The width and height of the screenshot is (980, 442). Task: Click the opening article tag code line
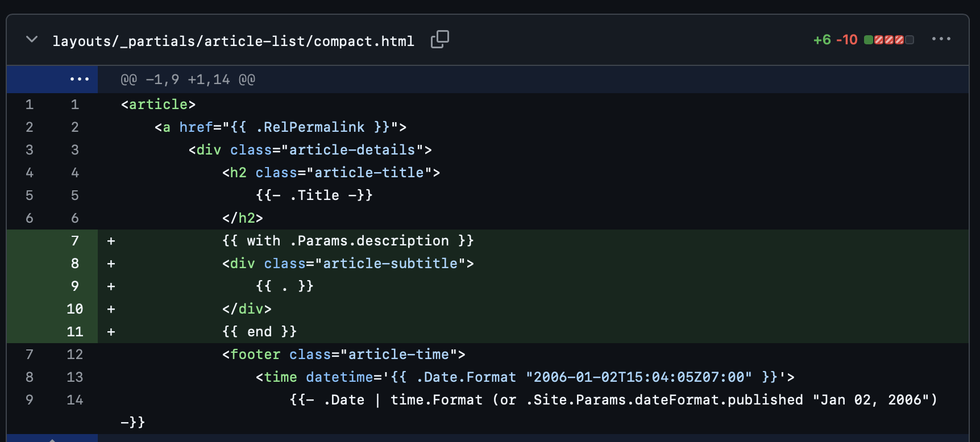[158, 105]
